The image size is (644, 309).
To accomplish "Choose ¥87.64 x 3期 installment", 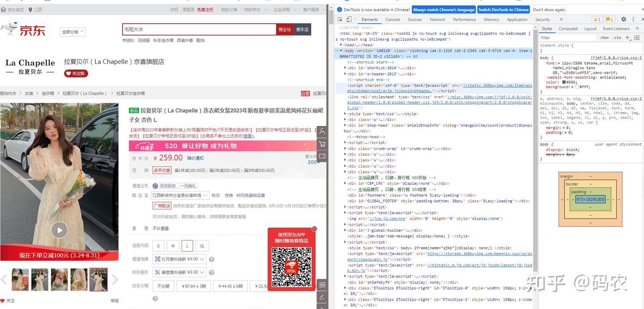I will (194, 286).
